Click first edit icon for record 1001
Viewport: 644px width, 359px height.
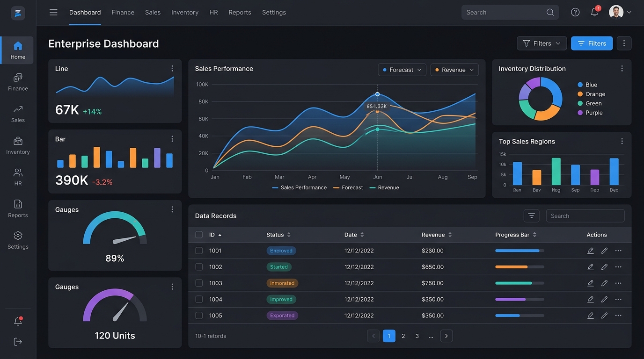coord(591,251)
